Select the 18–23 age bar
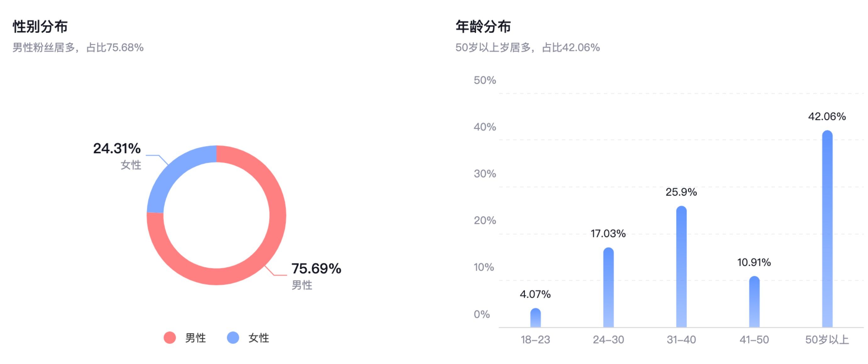 click(x=535, y=318)
